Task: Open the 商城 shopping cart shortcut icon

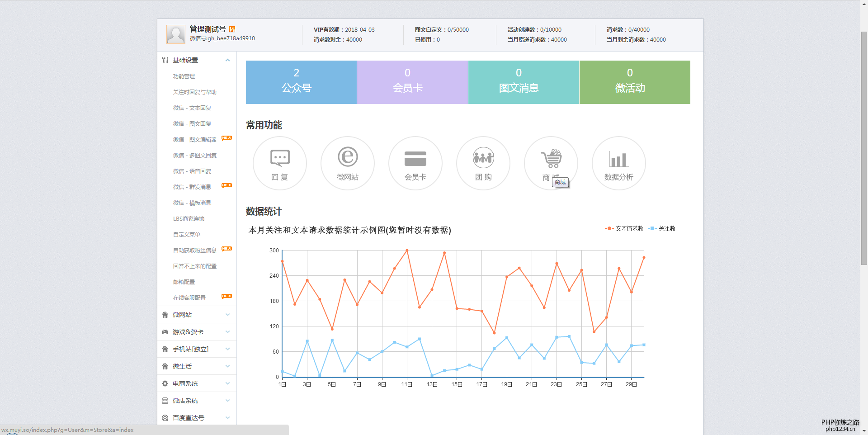Action: pyautogui.click(x=551, y=163)
